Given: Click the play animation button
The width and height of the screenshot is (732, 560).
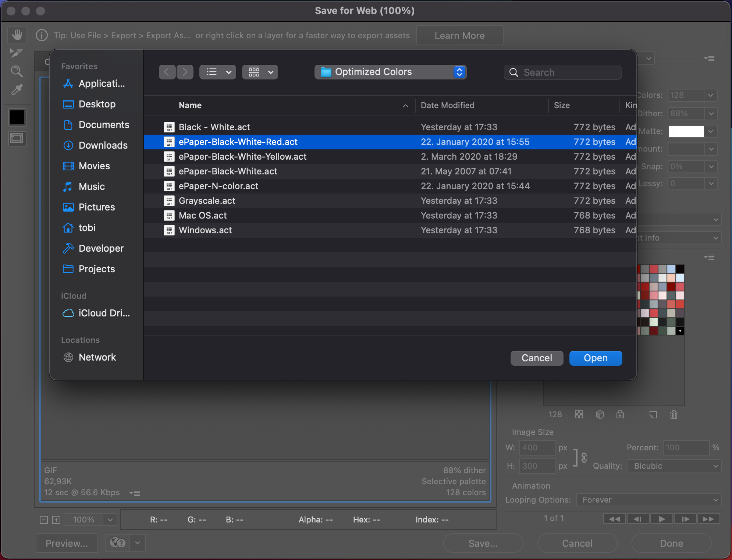Looking at the screenshot, I should click(x=661, y=519).
